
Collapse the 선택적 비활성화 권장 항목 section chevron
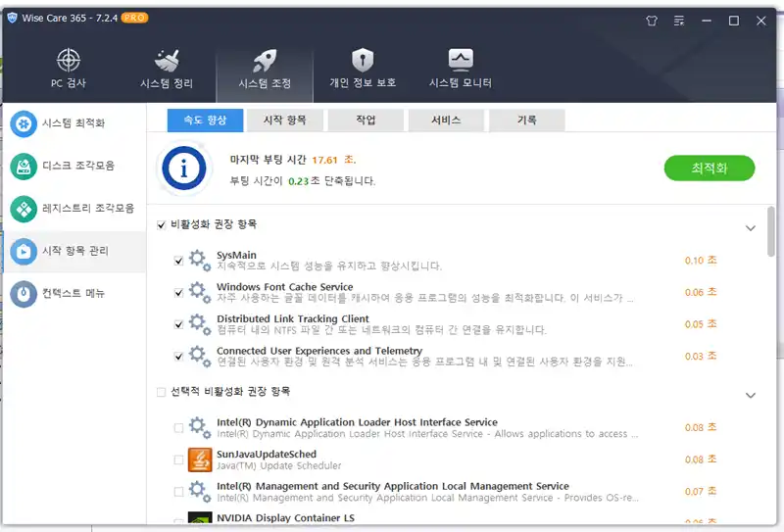[x=751, y=395]
